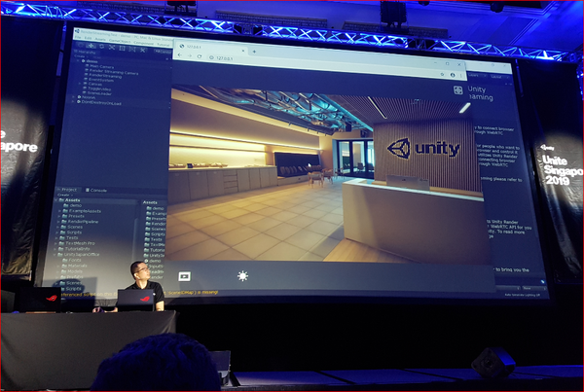Open Hierarchy Create dropdown
Image resolution: width=584 pixels, height=392 pixels.
pyautogui.click(x=80, y=56)
